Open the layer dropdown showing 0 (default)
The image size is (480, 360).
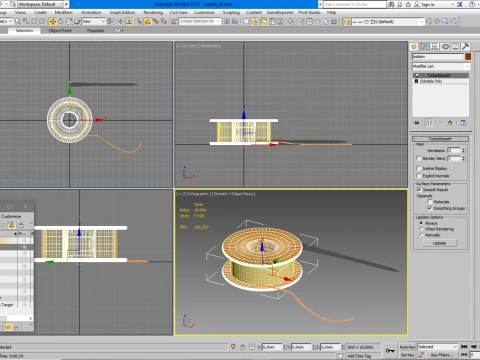pos(388,22)
